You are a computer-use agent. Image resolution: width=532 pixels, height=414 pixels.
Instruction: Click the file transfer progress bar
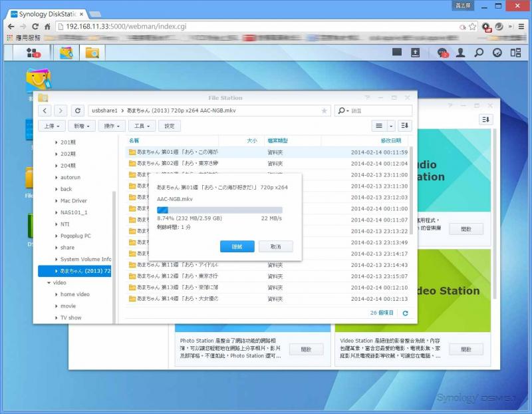pyautogui.click(x=219, y=210)
